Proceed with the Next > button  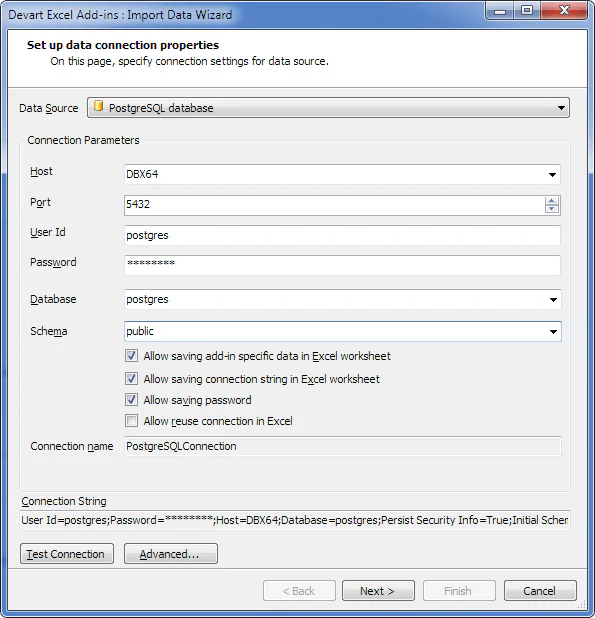378,591
